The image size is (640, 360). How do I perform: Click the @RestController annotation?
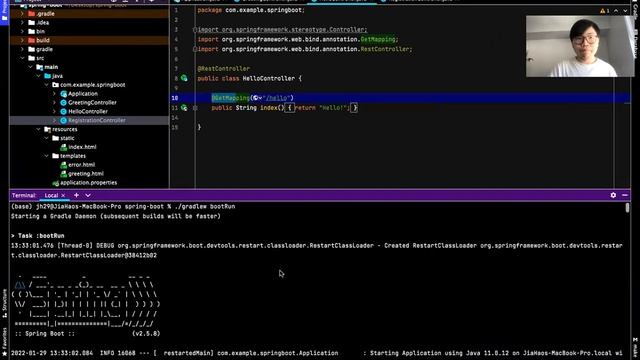pos(224,69)
